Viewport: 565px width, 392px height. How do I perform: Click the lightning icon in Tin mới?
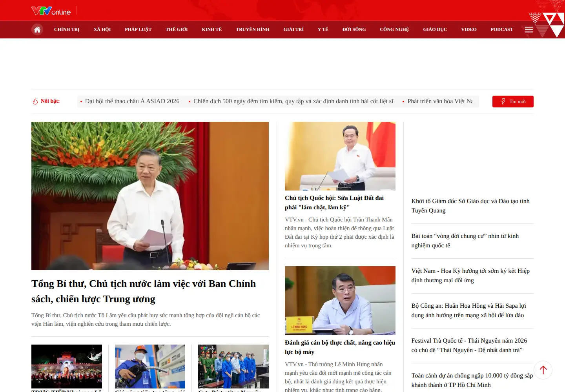tap(503, 102)
